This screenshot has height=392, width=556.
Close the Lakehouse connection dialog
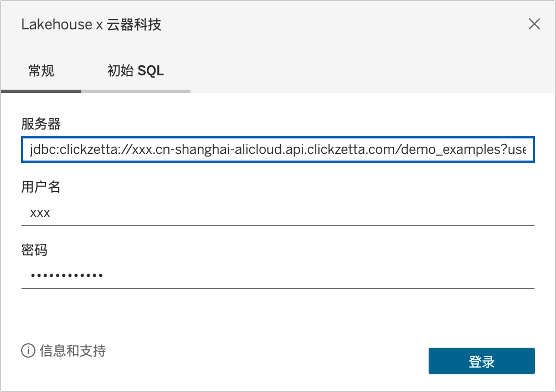534,24
